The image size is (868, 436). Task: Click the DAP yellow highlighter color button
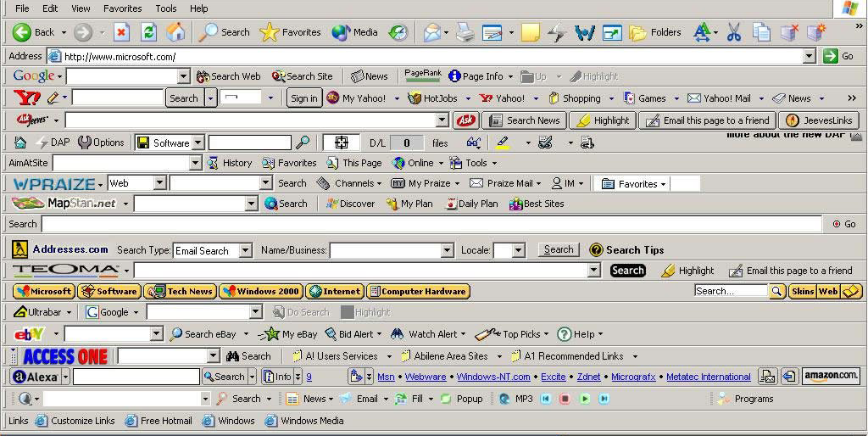(x=503, y=143)
